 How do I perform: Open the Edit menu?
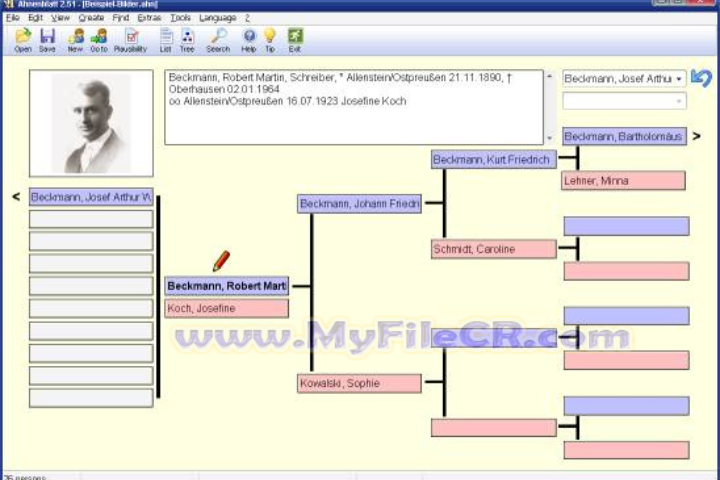pos(35,18)
